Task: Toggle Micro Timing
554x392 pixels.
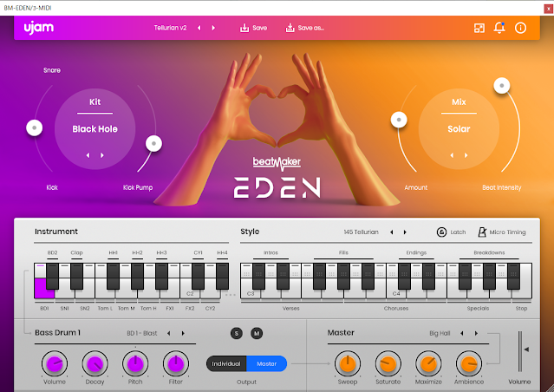Action: point(502,232)
